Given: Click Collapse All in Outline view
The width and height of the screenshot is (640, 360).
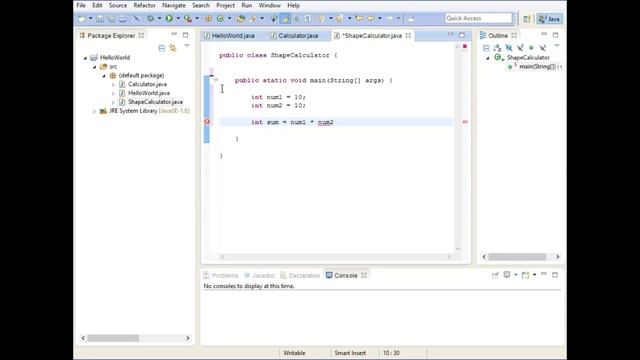Looking at the screenshot, I should click(486, 48).
